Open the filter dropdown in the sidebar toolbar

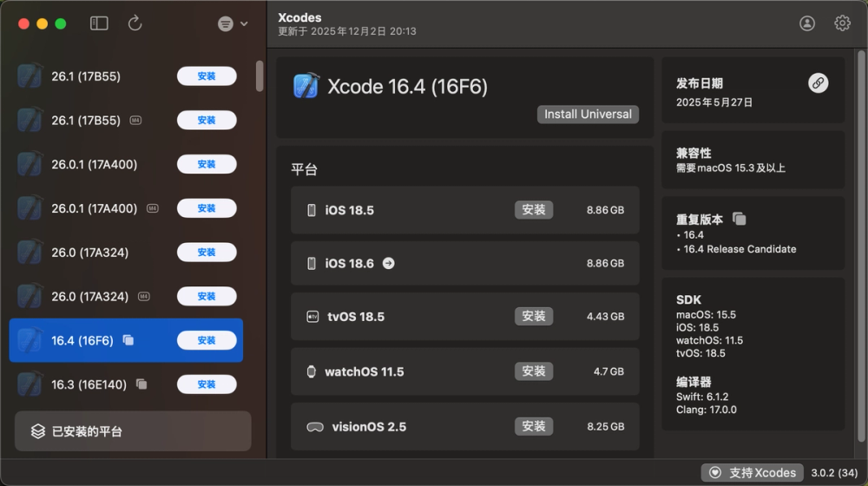click(x=233, y=23)
